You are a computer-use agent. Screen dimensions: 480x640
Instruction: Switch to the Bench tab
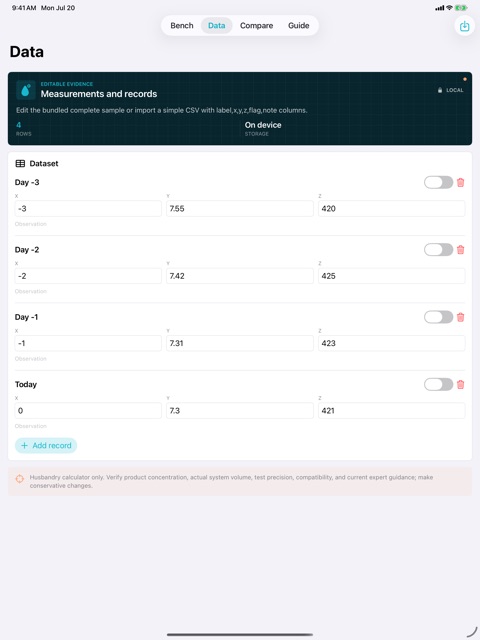tap(182, 26)
